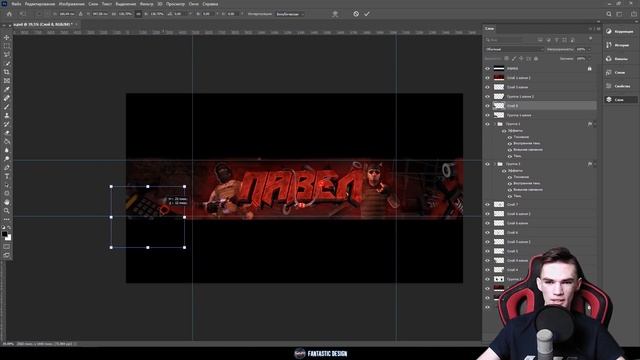Open the Фильтр menu
Image resolution: width=640 pixels, height=360 pixels.
click(x=146, y=4)
